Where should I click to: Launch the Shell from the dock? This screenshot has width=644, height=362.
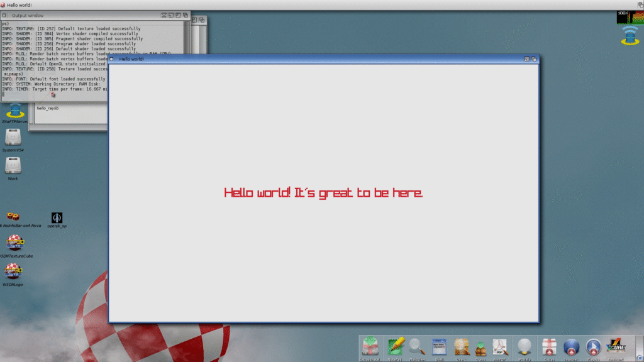(439, 347)
